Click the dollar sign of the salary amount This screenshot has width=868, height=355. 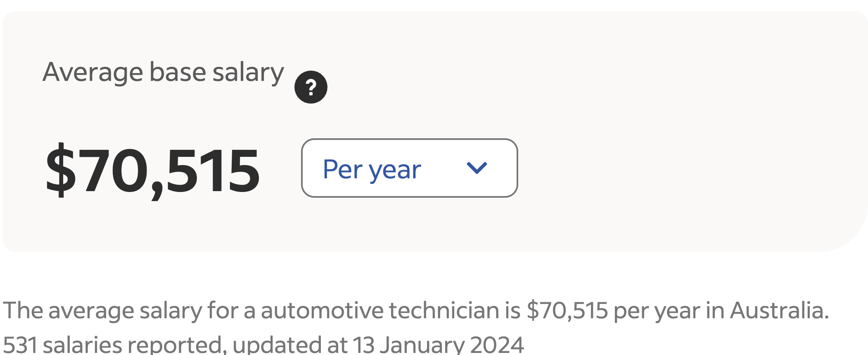[x=61, y=170]
